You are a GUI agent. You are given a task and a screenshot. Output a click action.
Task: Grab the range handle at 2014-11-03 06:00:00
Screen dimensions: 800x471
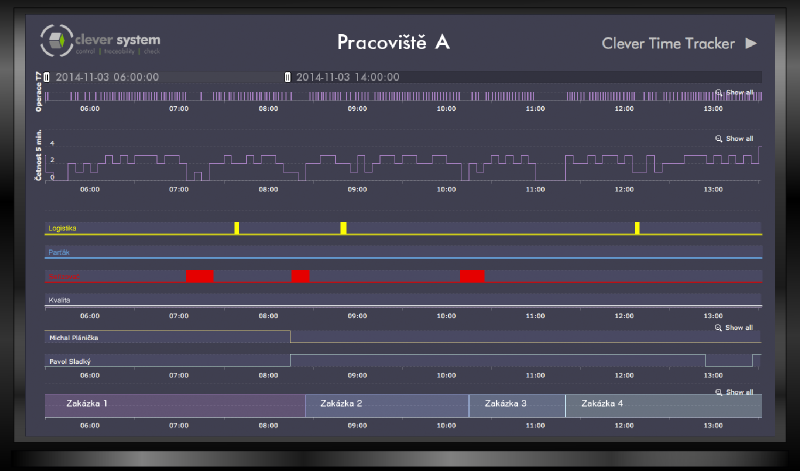point(46,77)
